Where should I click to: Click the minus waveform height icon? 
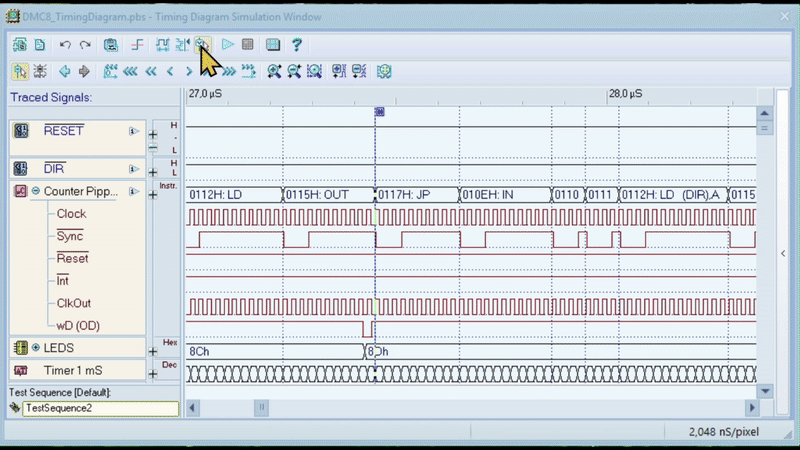tap(359, 71)
